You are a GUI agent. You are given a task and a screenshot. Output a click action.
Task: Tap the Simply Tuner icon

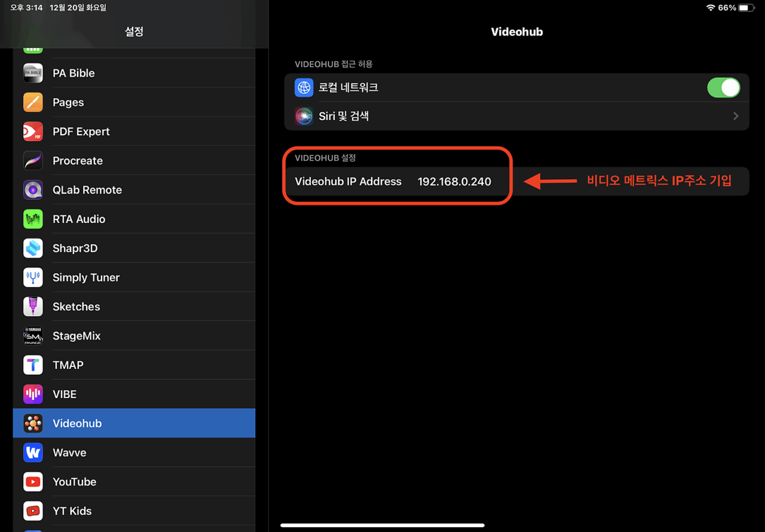pos(33,277)
